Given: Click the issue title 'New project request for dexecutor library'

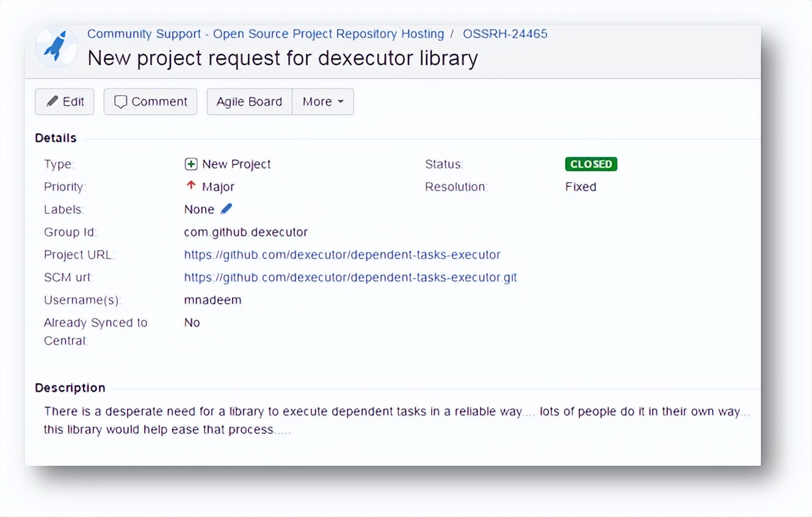Looking at the screenshot, I should pyautogui.click(x=283, y=58).
